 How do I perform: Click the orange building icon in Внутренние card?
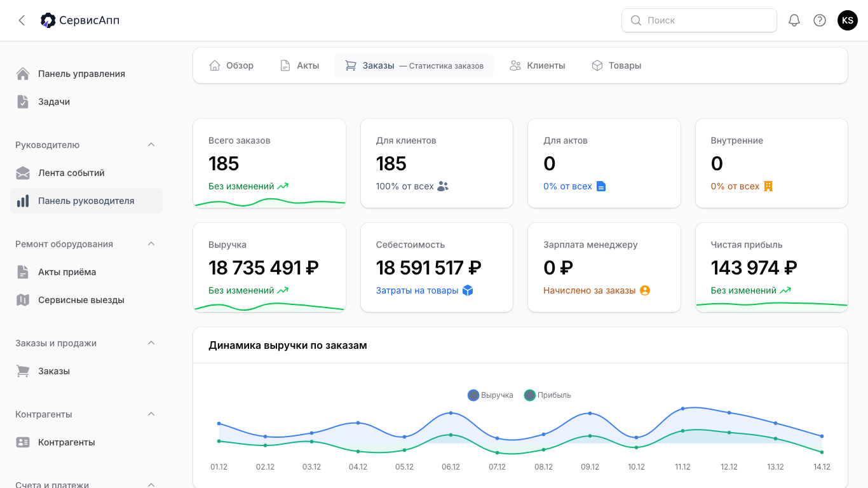pos(768,186)
